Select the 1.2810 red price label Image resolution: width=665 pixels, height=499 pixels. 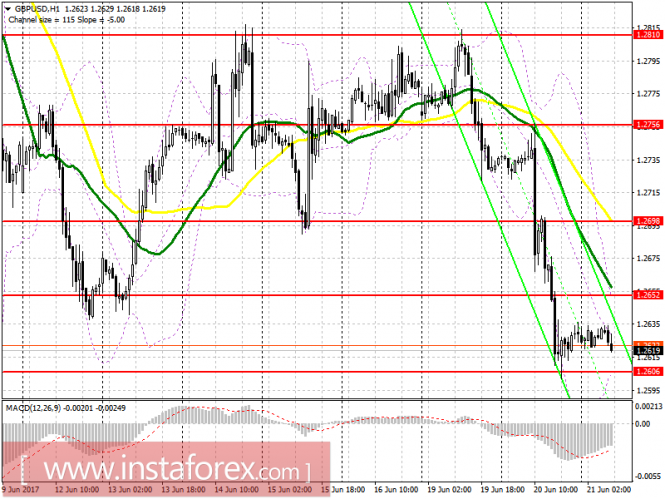[647, 34]
